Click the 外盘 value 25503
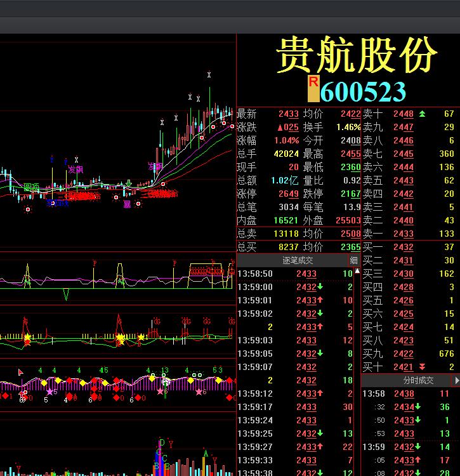This screenshot has height=476, width=460. (x=348, y=220)
